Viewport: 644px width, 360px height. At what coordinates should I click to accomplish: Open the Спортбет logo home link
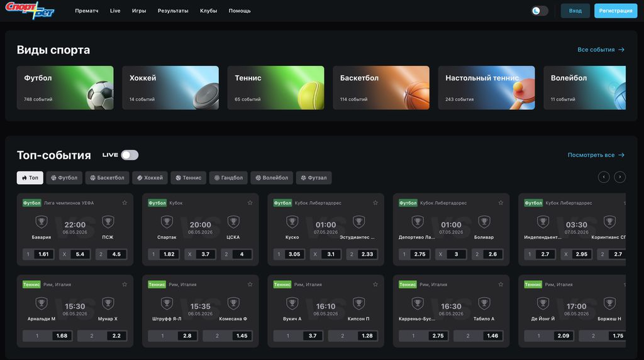(x=30, y=10)
